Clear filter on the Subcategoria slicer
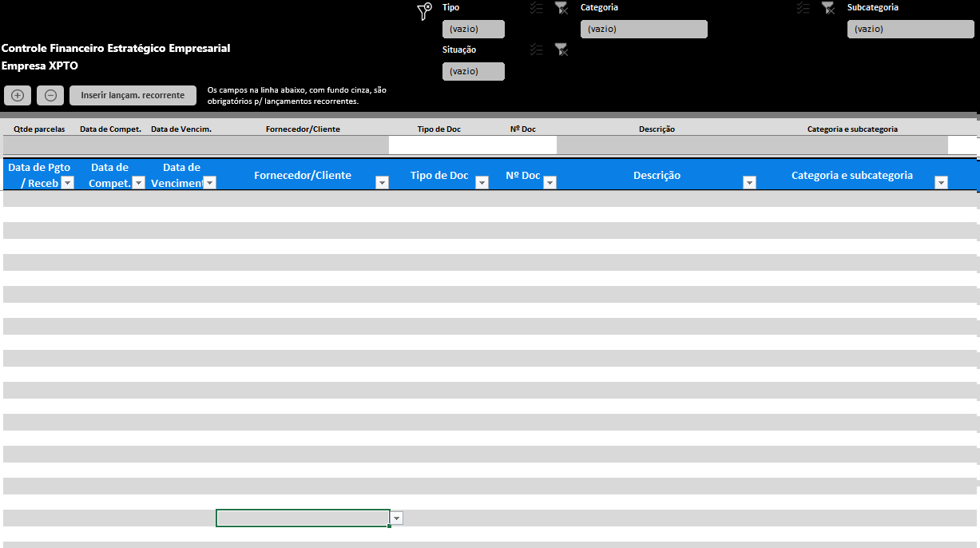 [827, 8]
